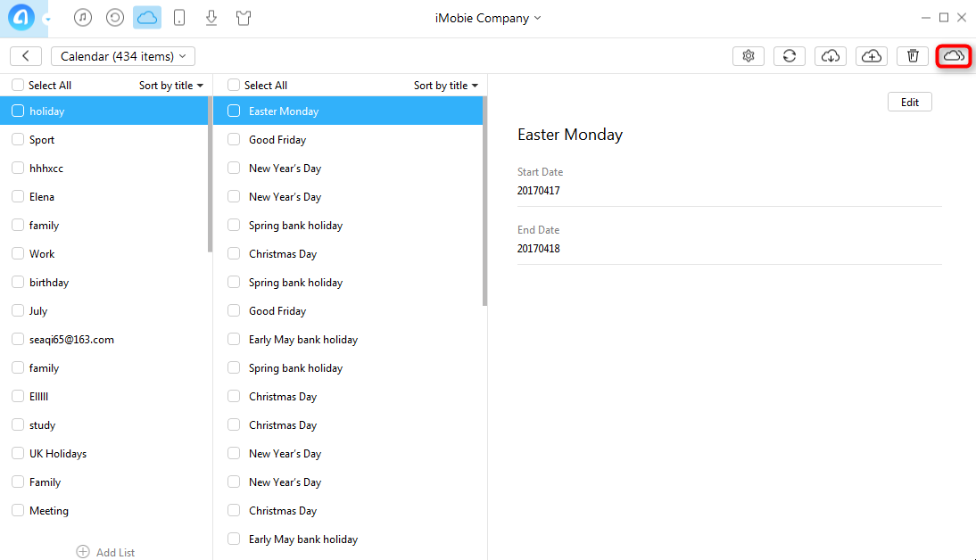The width and height of the screenshot is (976, 560).
Task: Click the Add List plus icon
Action: click(83, 552)
